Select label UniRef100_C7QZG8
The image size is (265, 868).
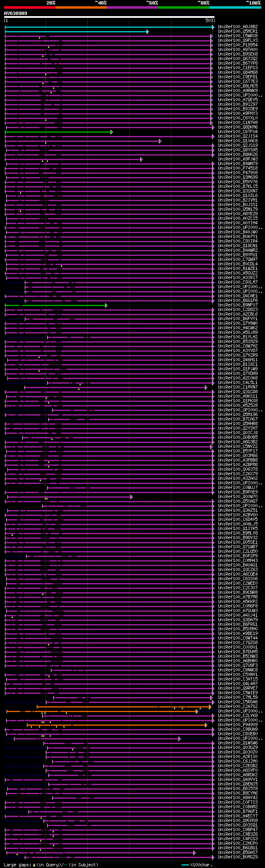[x=238, y=643]
